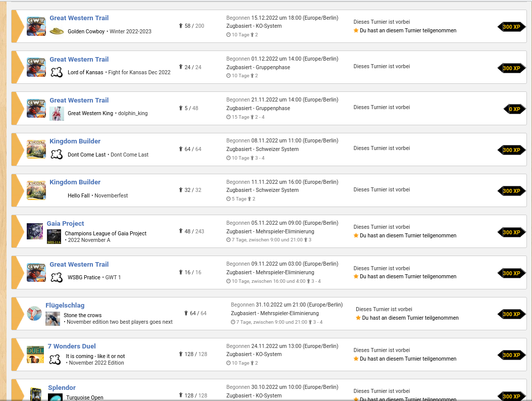This screenshot has width=532, height=401.
Task: Click the 0 XP badge for Great Western King
Action: 514,109
